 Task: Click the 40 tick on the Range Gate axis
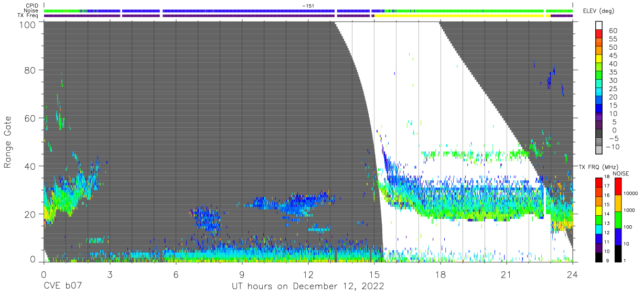point(31,166)
